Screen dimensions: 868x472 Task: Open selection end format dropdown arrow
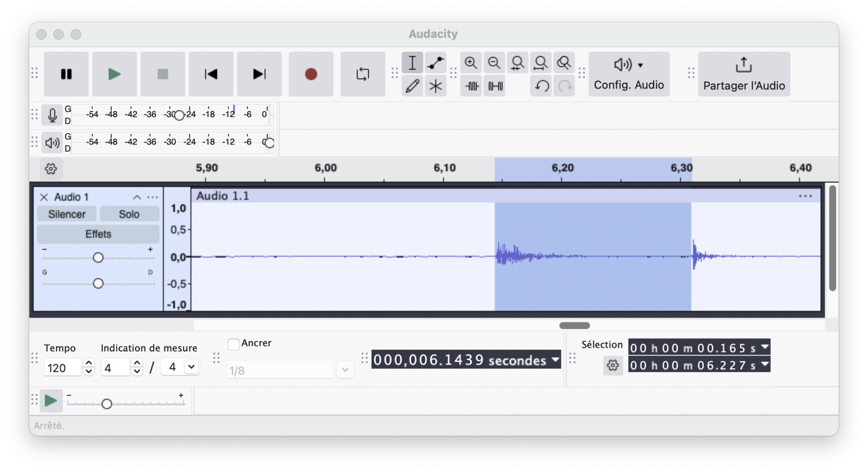764,364
